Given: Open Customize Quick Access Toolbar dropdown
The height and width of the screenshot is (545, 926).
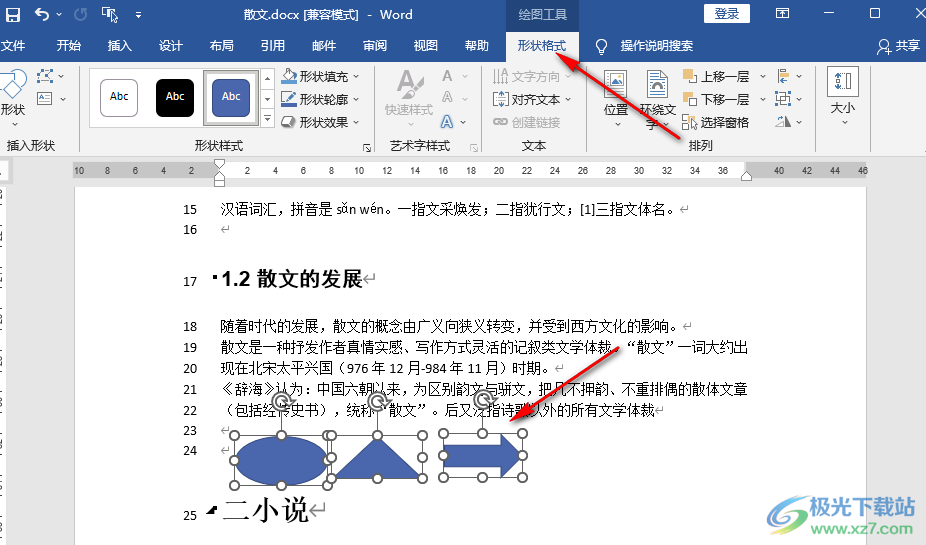Looking at the screenshot, I should point(138,15).
